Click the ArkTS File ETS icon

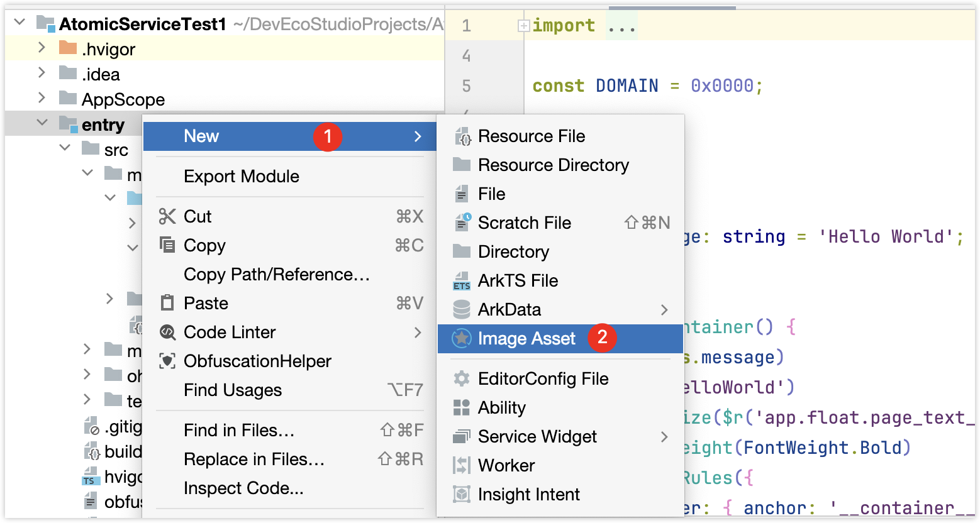[462, 281]
